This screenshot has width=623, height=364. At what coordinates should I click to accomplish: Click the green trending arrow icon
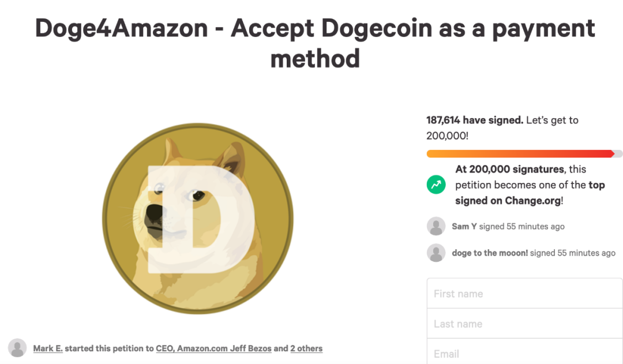pos(436,185)
